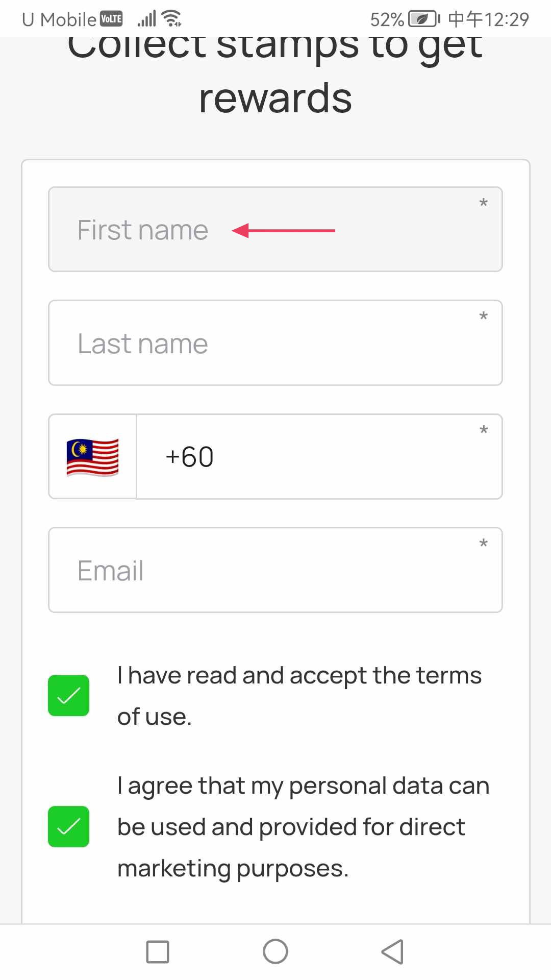Tap the VoLTE indicator icon
Viewport: 551px width, 980px height.
pos(111,19)
